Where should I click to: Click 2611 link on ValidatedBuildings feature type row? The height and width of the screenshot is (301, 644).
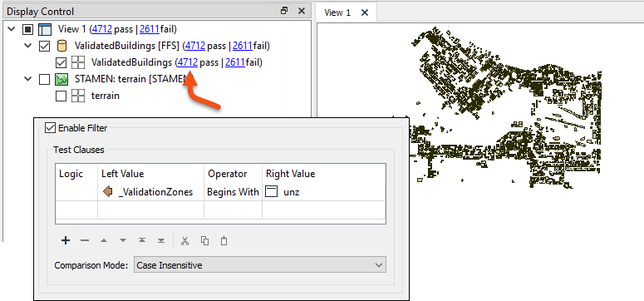pyautogui.click(x=235, y=62)
